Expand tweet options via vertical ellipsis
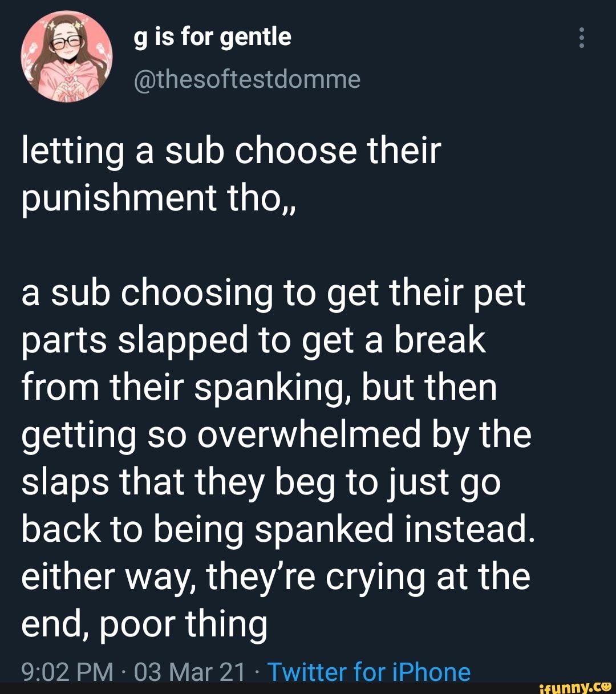The width and height of the screenshot is (616, 694). (x=582, y=38)
